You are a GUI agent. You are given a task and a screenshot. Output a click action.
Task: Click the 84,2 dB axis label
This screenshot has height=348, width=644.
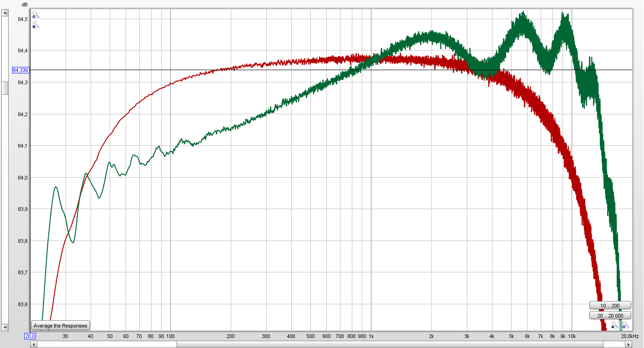click(23, 114)
